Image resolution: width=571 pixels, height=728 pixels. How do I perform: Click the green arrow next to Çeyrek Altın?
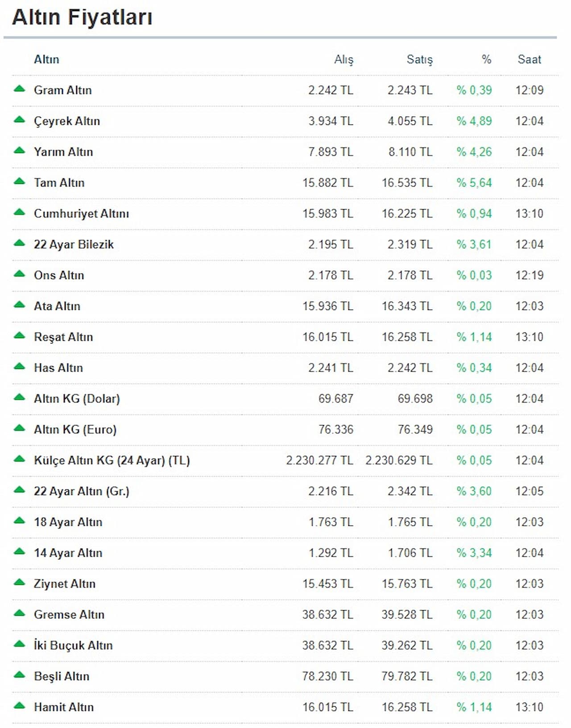[x=19, y=120]
